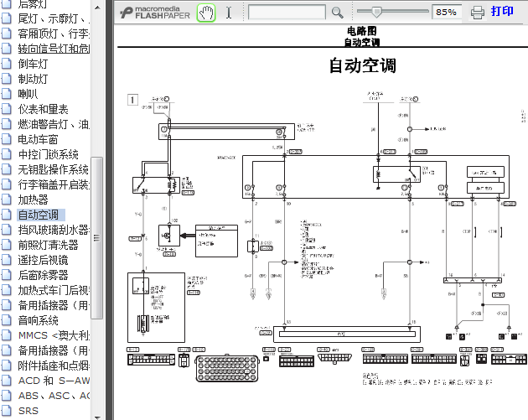Open 燃油警告灯、油 in the tree
This screenshot has width=528, height=420.
54,124
